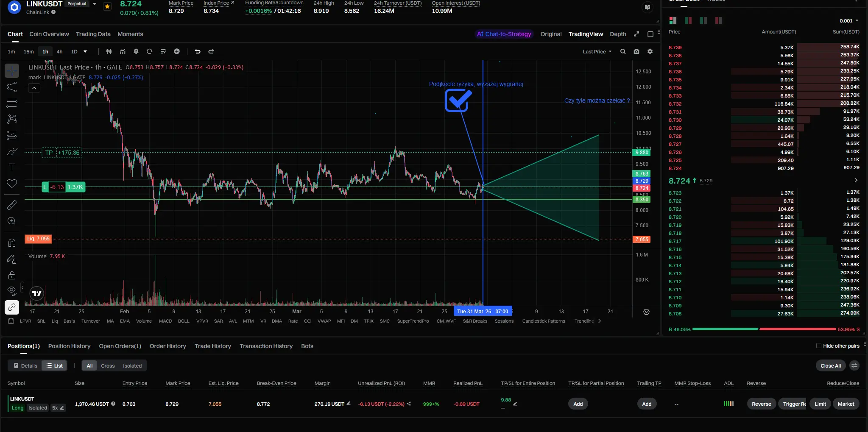Open Trade History tab
The image size is (868, 432).
(212, 346)
